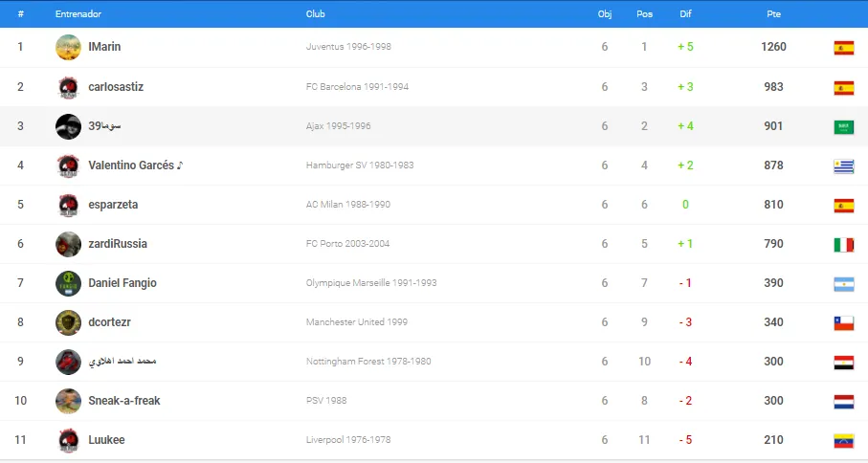Click zardiRussia's avatar picture
Image resolution: width=868 pixels, height=463 pixels.
[68, 244]
